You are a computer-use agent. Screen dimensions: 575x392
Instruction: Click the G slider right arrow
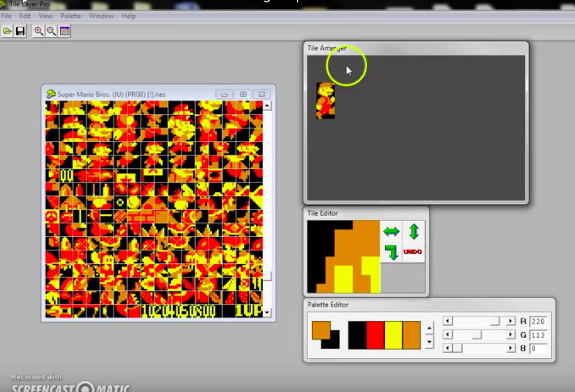(x=510, y=335)
